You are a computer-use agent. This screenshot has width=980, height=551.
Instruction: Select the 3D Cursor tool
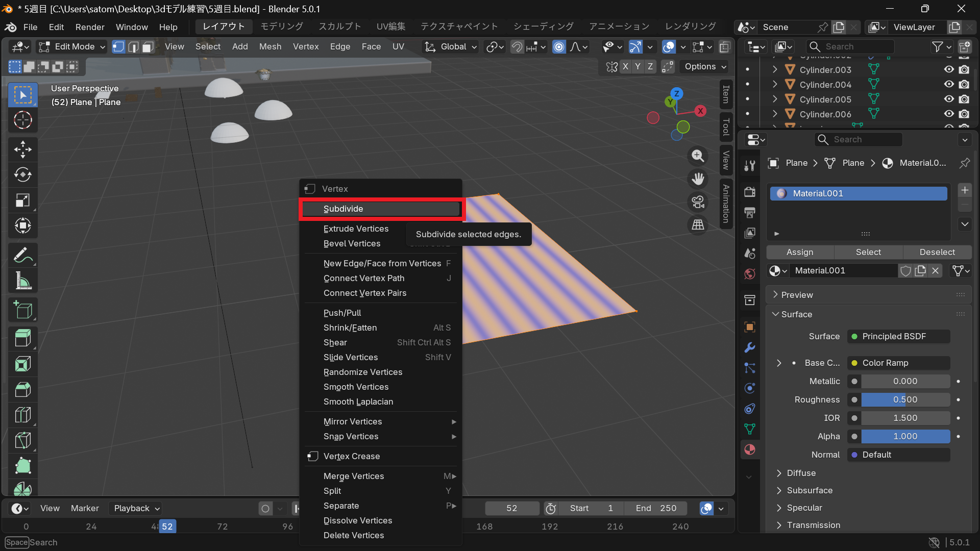(22, 120)
